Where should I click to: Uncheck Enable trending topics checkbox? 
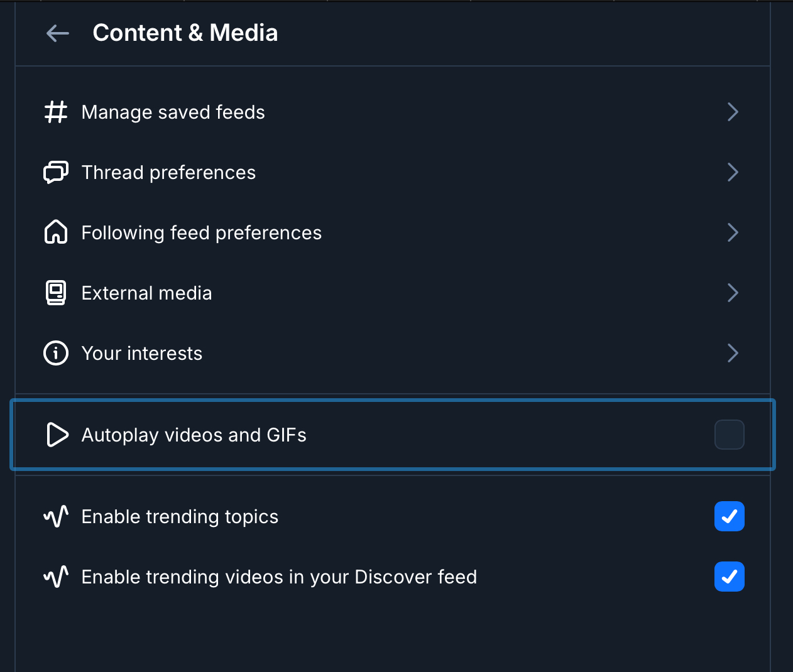(729, 516)
